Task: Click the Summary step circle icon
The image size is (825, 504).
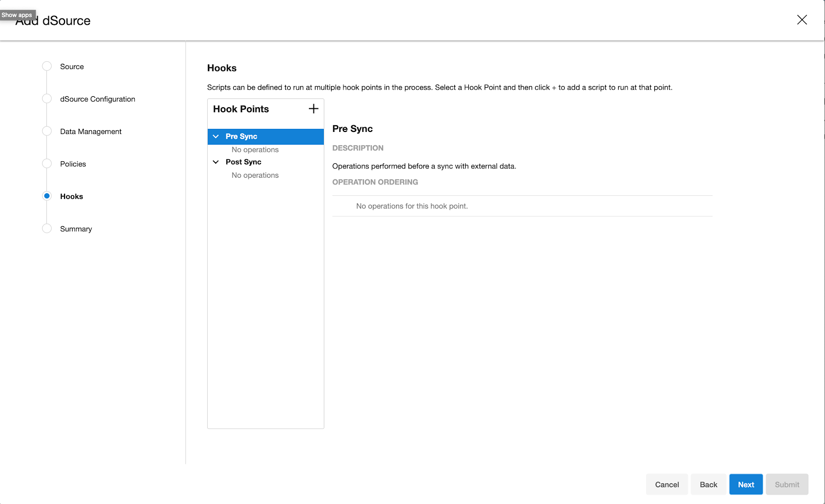Action: [x=47, y=228]
